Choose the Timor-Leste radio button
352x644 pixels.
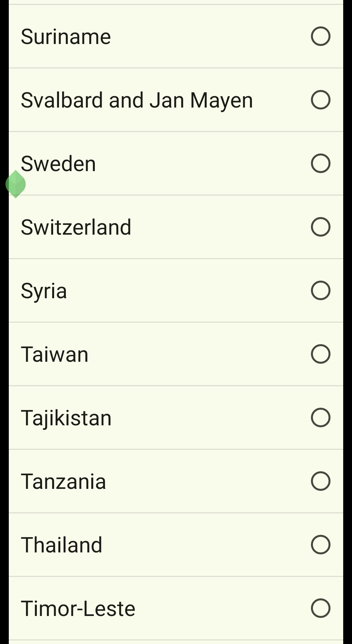(x=321, y=608)
